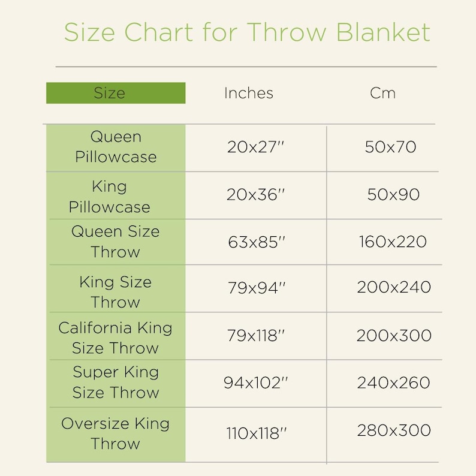
Task: Select the Inches column header
Action: [x=249, y=93]
